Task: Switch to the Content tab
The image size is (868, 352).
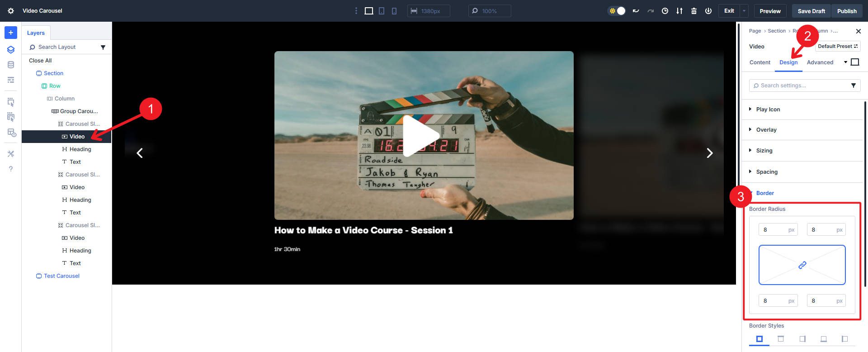Action: point(759,62)
